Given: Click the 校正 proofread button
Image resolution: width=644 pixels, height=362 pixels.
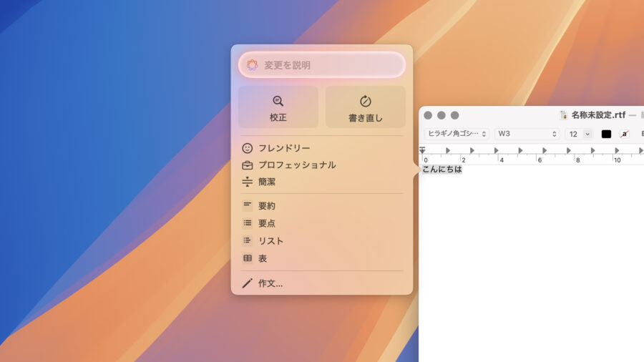Looking at the screenshot, I should 278,107.
